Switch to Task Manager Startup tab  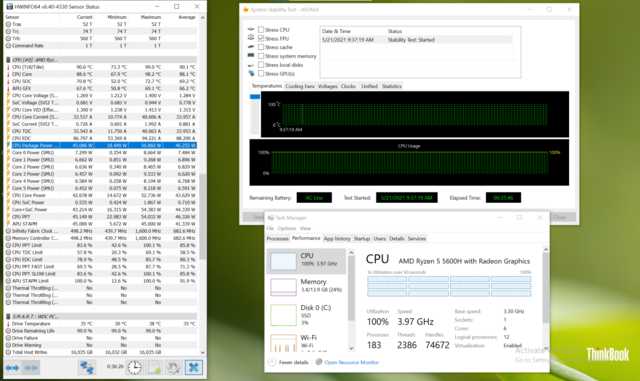pos(362,238)
